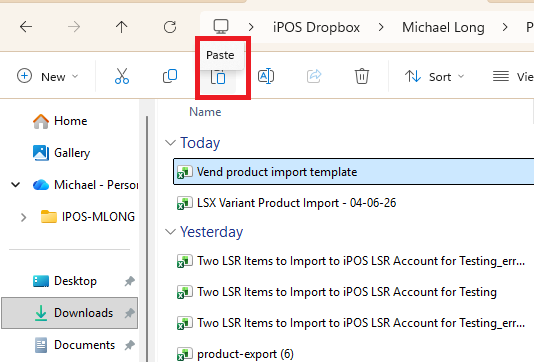Paste into the current folder
This screenshot has height=362, width=534.
[218, 77]
